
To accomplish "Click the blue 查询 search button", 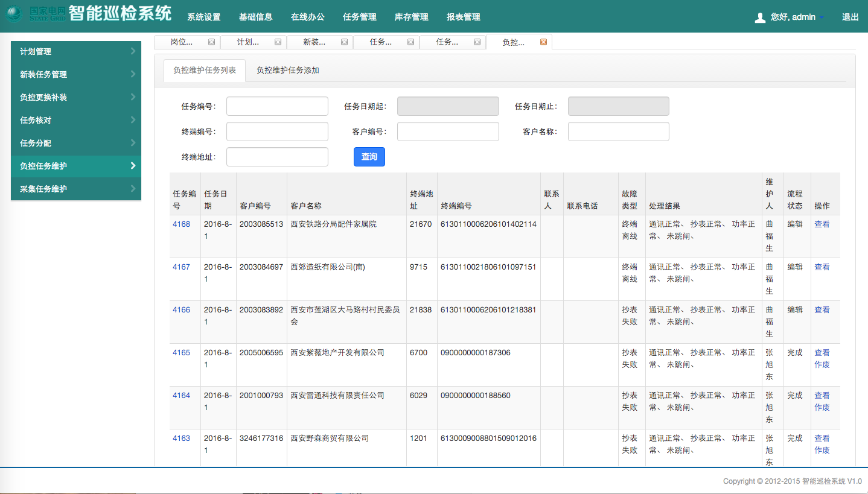I will (x=369, y=157).
